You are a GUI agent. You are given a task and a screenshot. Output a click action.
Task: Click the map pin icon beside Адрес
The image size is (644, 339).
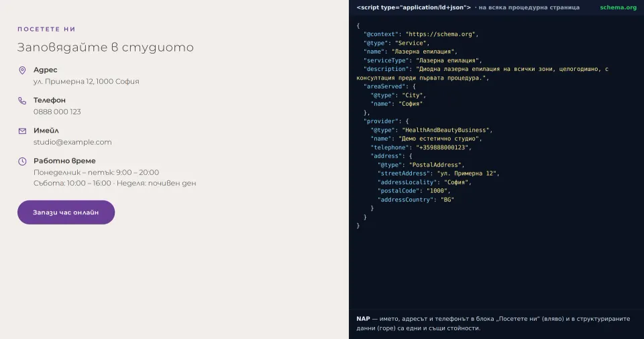[x=22, y=70]
